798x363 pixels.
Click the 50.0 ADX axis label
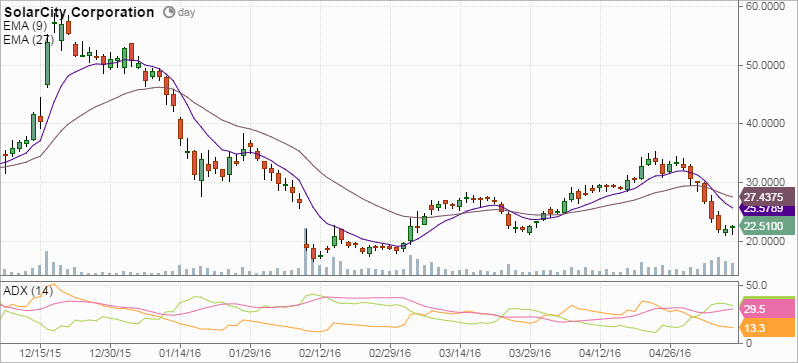pos(755,284)
